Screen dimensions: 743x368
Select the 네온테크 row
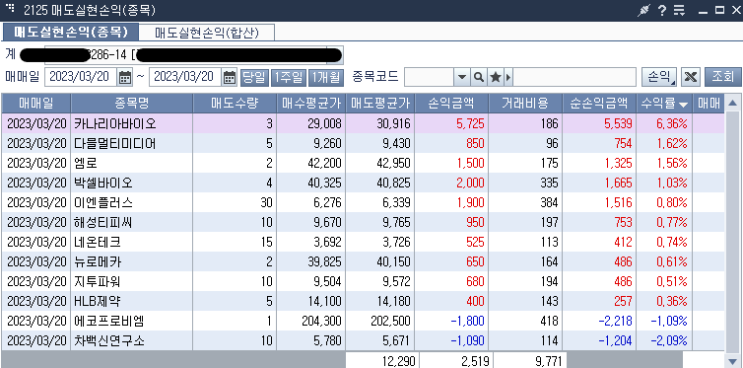(362, 242)
